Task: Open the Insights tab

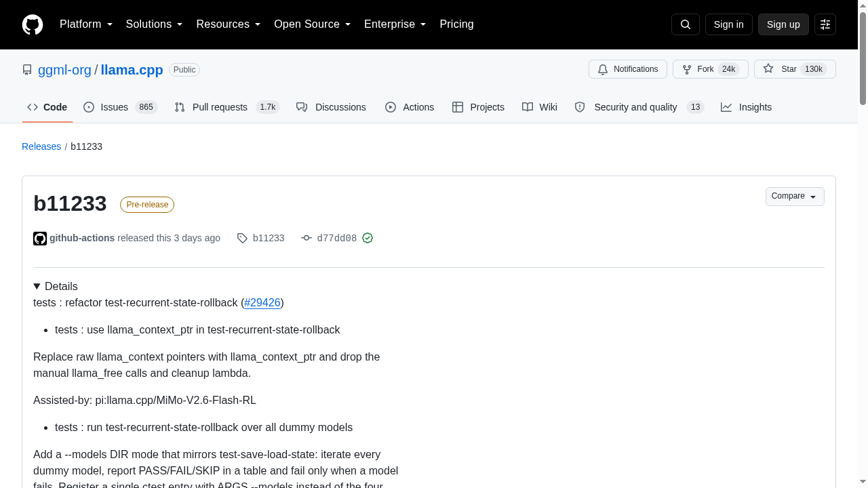Action: 746,107
